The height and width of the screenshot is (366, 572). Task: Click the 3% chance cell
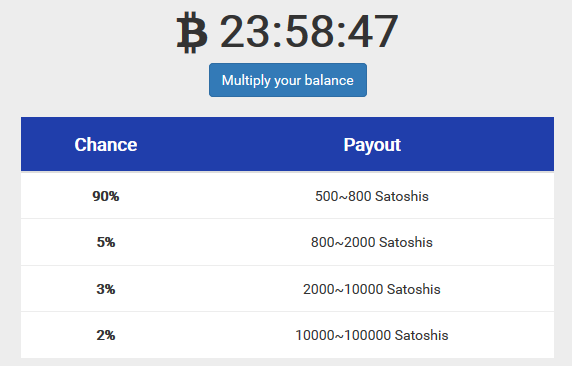[106, 289]
